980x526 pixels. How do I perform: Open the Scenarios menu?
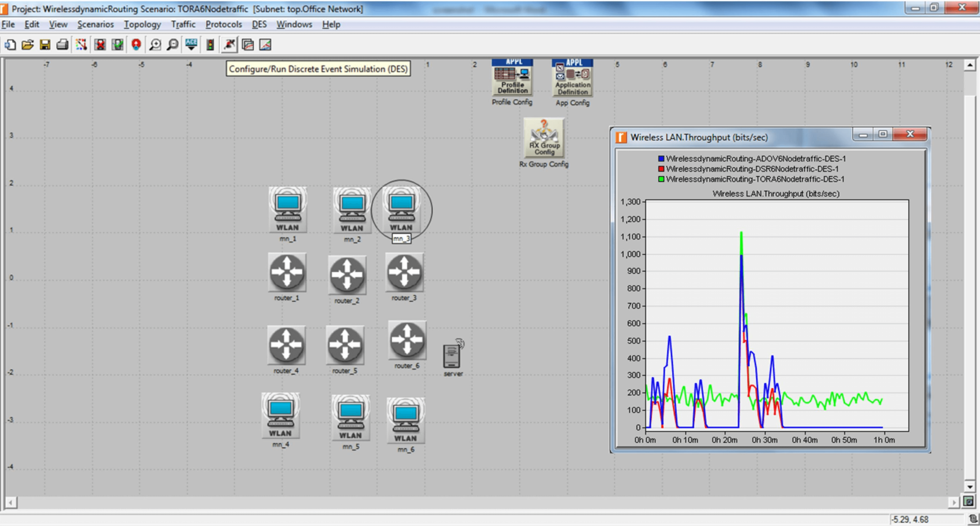coord(95,24)
